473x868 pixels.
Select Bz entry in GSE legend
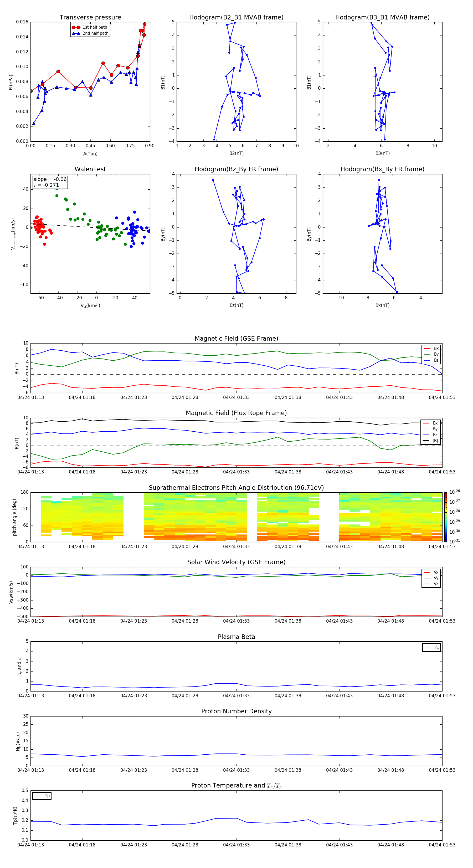click(x=431, y=360)
